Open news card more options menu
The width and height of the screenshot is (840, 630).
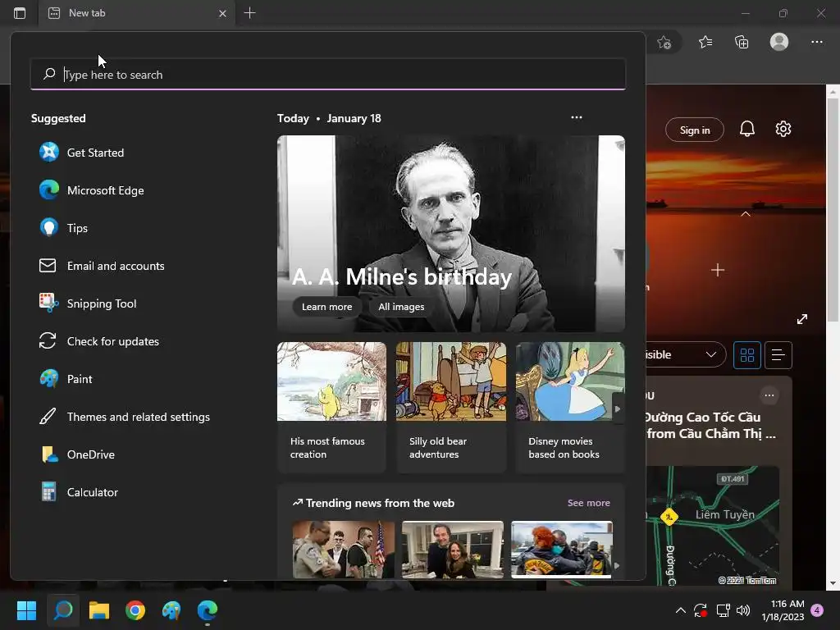[769, 395]
